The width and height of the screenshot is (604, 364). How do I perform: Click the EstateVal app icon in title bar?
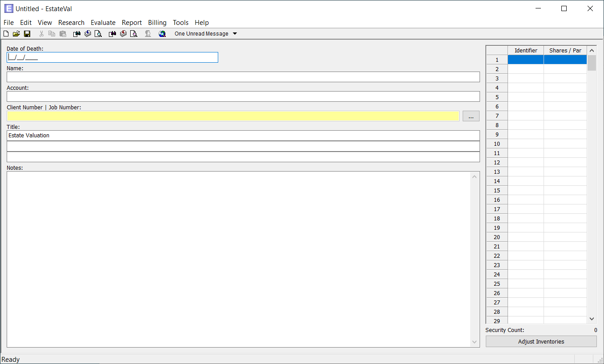pos(8,8)
